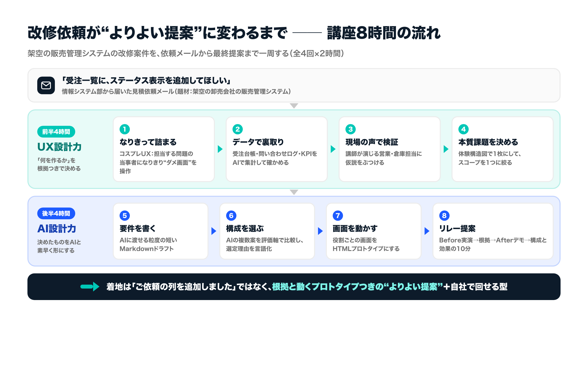Click the コスプレUX description text
Image resolution: width=588 pixels, height=372 pixels.
(x=158, y=163)
